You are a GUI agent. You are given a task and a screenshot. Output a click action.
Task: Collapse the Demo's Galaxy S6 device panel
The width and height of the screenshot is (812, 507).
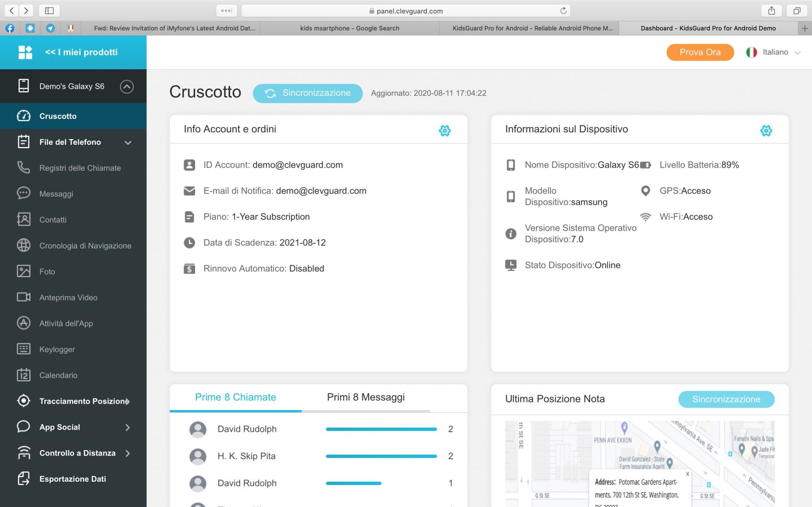tap(127, 86)
